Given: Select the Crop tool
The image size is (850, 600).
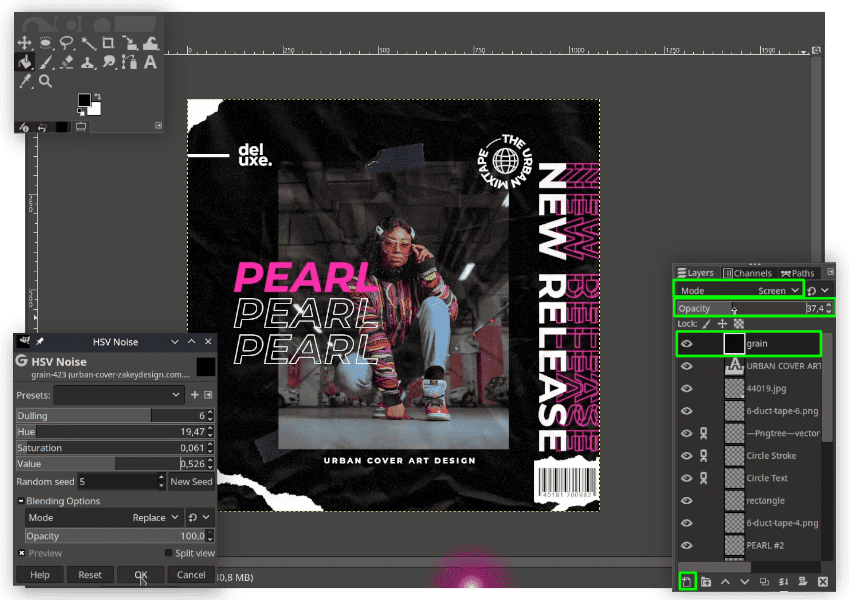Looking at the screenshot, I should pos(108,43).
